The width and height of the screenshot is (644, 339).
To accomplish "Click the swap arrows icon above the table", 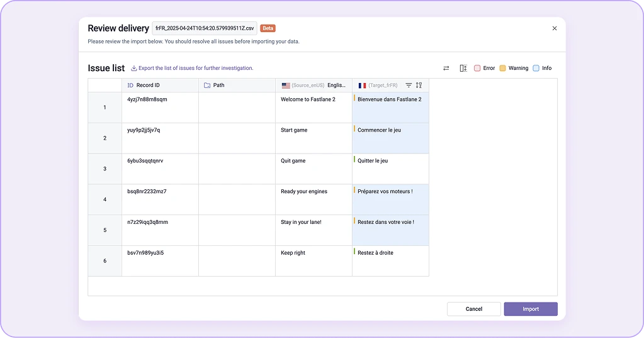I will coord(446,68).
